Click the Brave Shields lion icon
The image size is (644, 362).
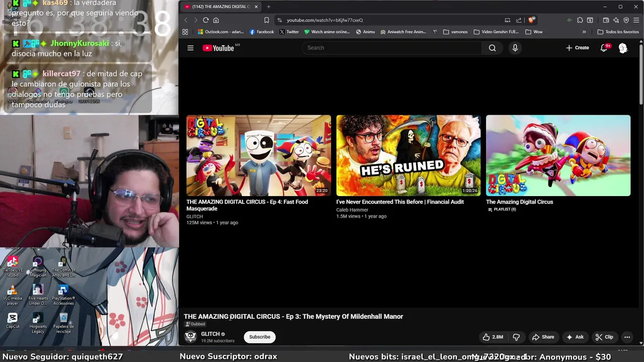531,20
